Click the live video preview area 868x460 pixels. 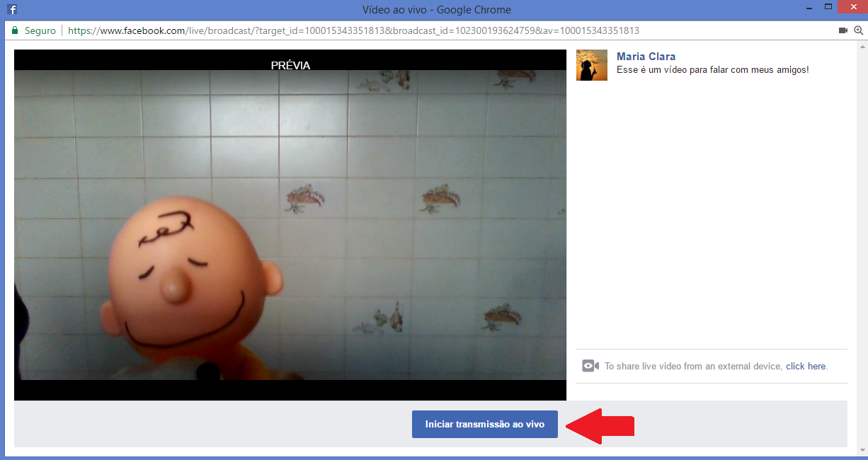(290, 225)
